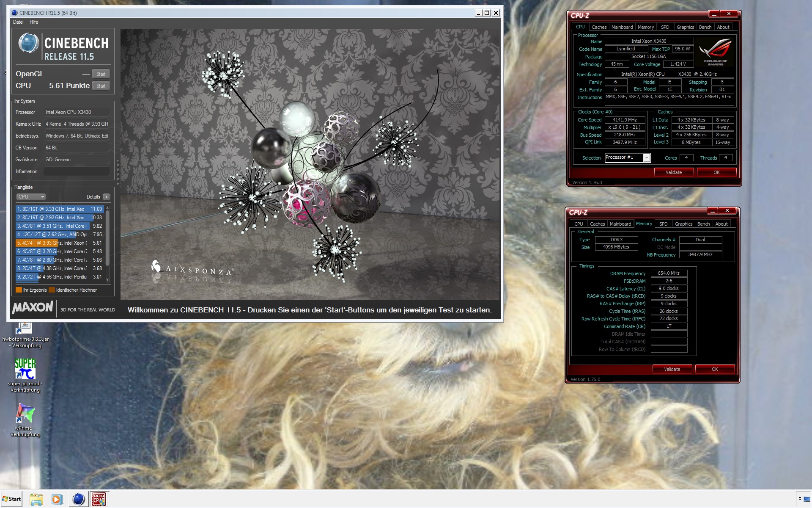Minimize the upper CPU-Z window

(714, 14)
